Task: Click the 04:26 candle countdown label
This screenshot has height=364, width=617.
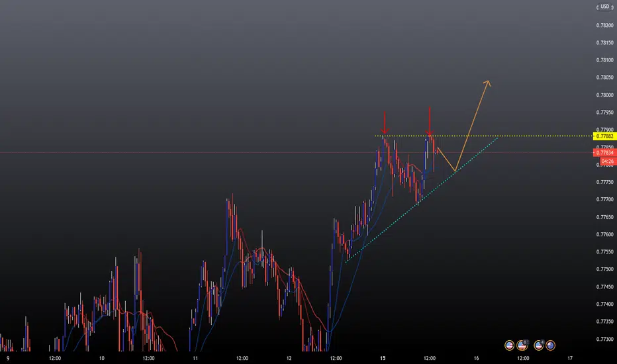Action: pos(607,161)
